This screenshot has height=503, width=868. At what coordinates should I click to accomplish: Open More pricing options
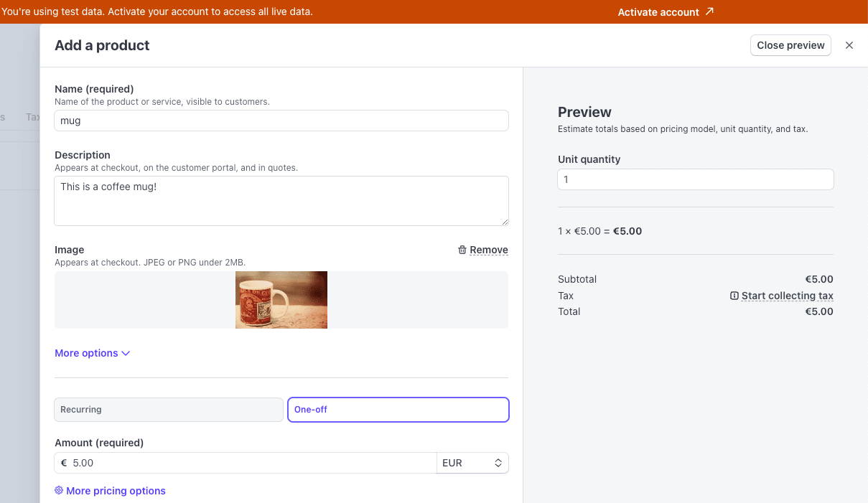pos(116,491)
